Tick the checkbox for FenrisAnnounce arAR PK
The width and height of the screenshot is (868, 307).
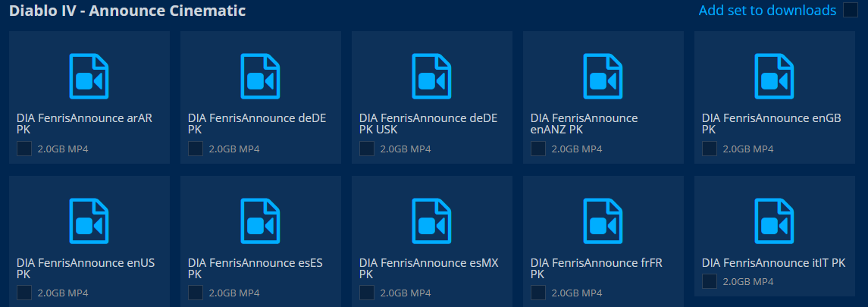[24, 149]
